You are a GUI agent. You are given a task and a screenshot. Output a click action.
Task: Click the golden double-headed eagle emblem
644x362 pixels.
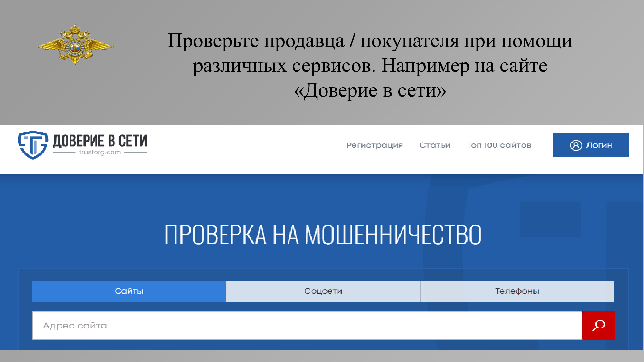[75, 45]
